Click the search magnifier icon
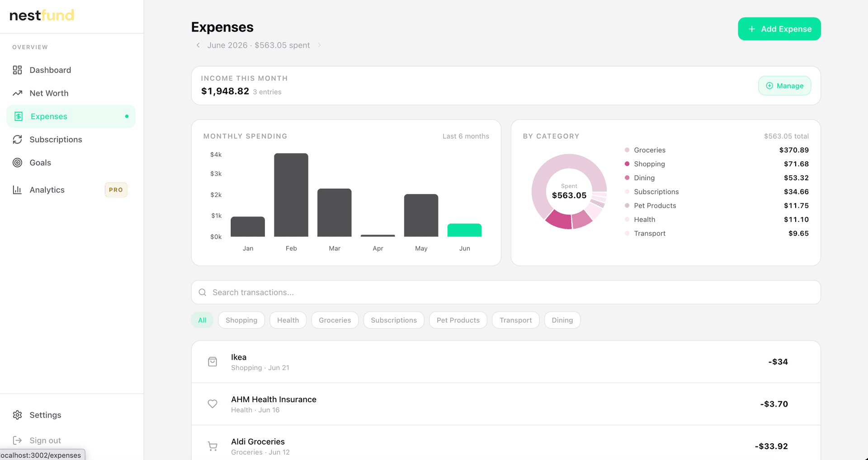The image size is (868, 460). (203, 292)
